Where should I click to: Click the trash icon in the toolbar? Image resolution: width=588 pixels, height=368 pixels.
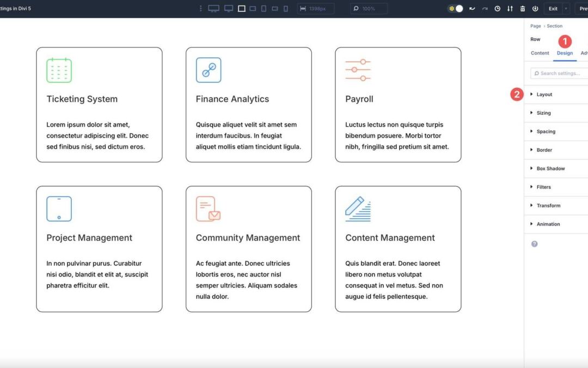point(522,9)
